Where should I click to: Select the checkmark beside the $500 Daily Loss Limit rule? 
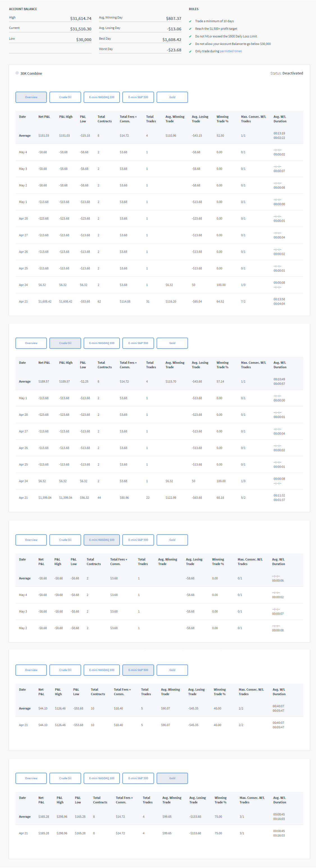click(190, 36)
